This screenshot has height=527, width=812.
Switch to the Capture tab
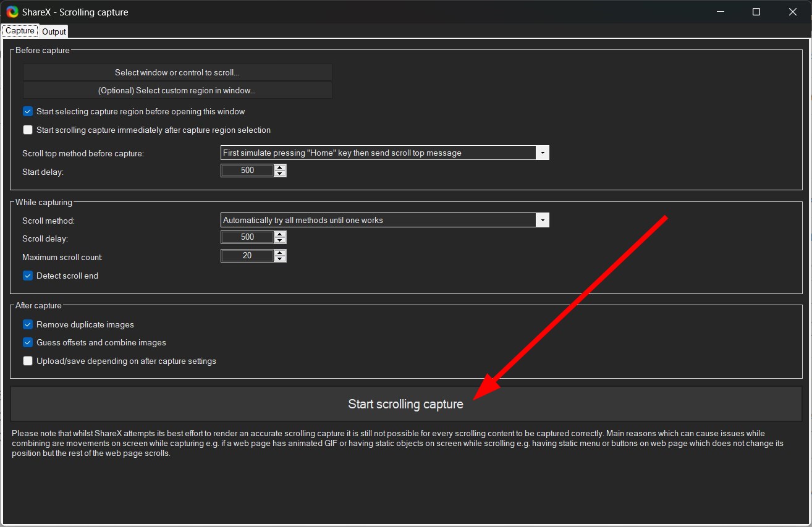point(20,31)
